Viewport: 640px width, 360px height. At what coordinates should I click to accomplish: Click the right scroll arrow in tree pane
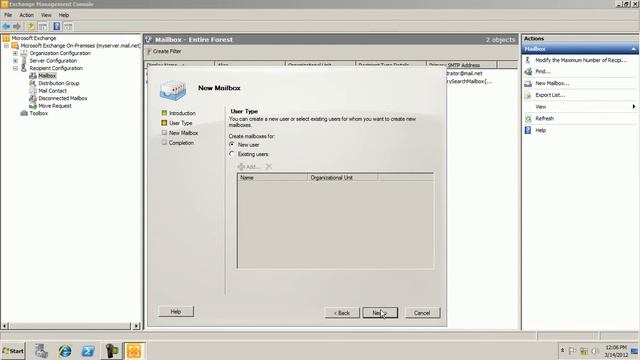[x=136, y=326]
